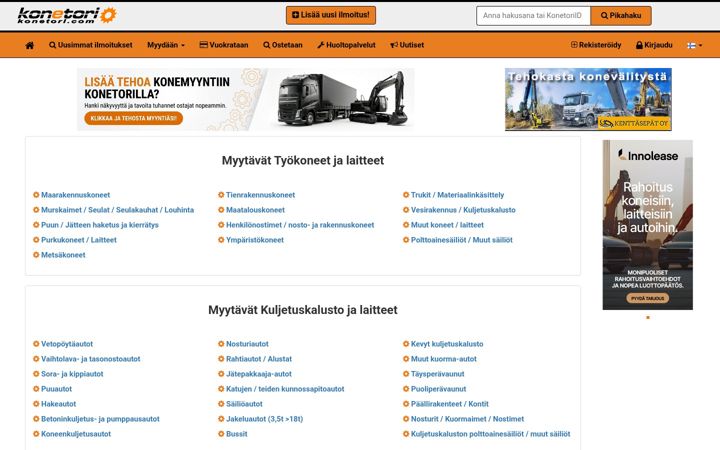This screenshot has height=450, width=720.
Task: Click Pyydä tarjous on Innolease ad
Action: tap(647, 298)
